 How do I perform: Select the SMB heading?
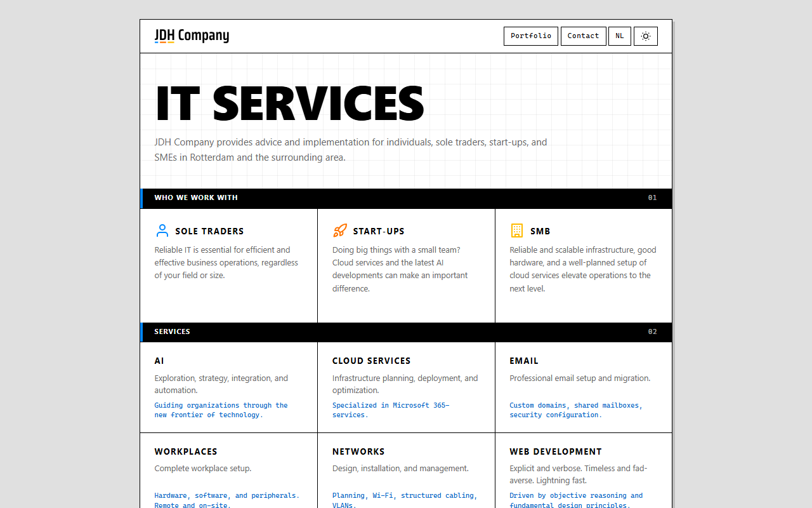540,231
